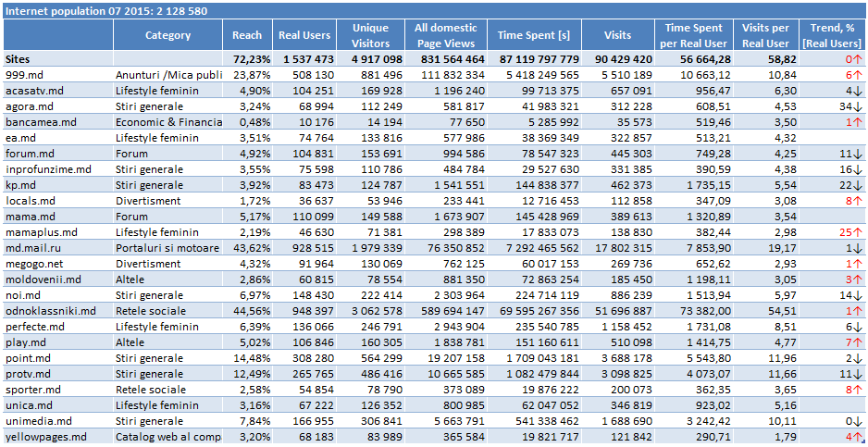This screenshot has height=447, width=868.
Task: Select the Category column header
Action: pos(168,35)
